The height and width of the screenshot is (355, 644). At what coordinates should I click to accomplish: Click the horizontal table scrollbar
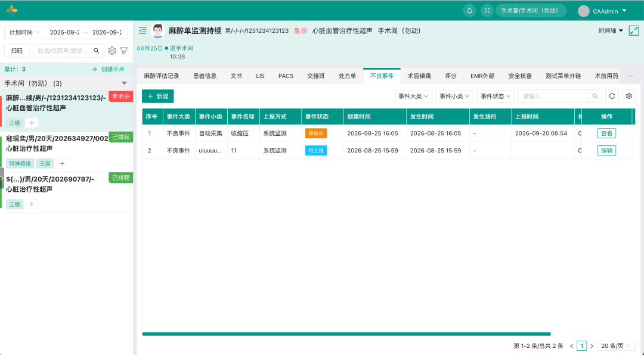tap(346, 334)
